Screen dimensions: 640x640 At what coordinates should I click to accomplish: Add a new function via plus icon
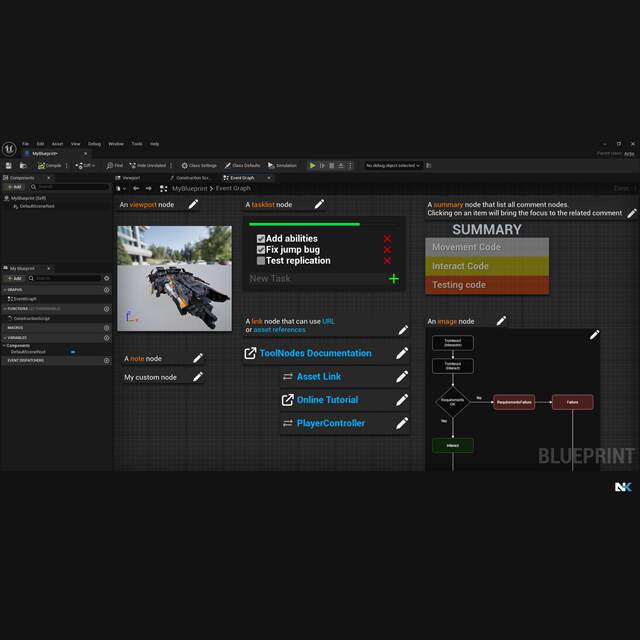(x=107, y=309)
